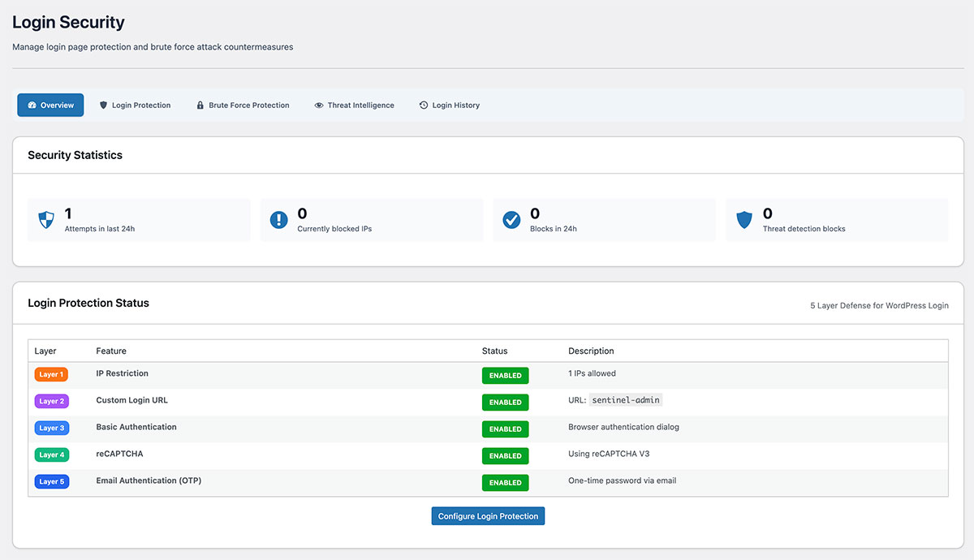Screen dimensions: 974x560
Task: Click the checkmark icon beside Blocks in 24h
Action: point(511,220)
